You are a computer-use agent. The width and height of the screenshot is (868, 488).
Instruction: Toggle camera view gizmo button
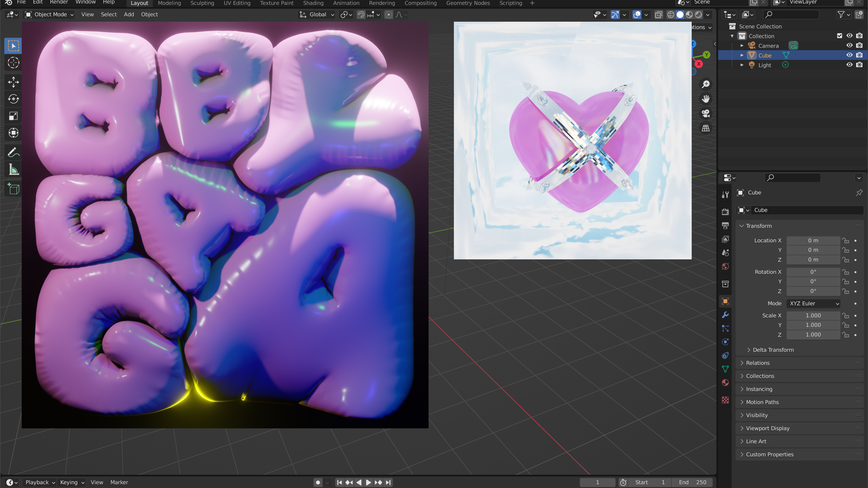[x=705, y=113]
